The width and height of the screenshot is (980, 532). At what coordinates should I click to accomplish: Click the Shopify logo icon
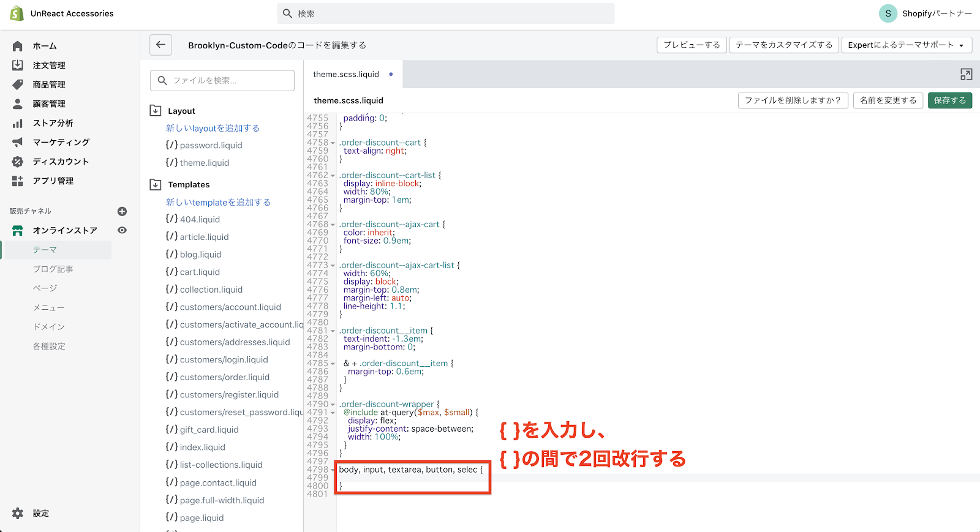click(x=17, y=13)
